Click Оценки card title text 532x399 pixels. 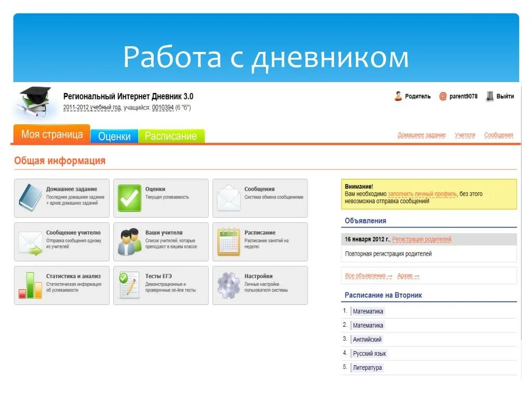155,189
